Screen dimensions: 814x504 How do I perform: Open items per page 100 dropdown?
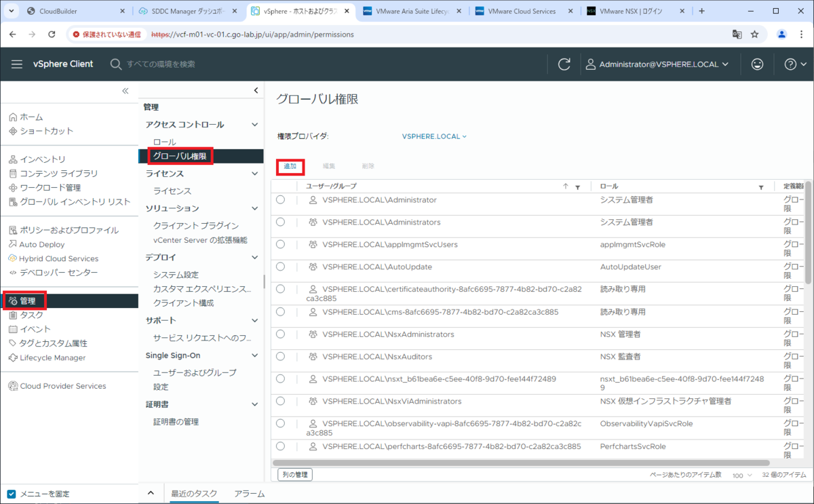743,476
